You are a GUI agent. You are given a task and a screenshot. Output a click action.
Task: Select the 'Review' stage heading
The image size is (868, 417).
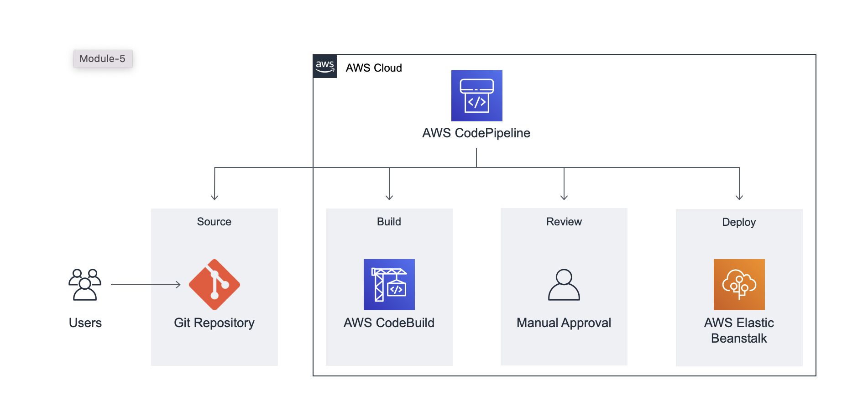[564, 222]
